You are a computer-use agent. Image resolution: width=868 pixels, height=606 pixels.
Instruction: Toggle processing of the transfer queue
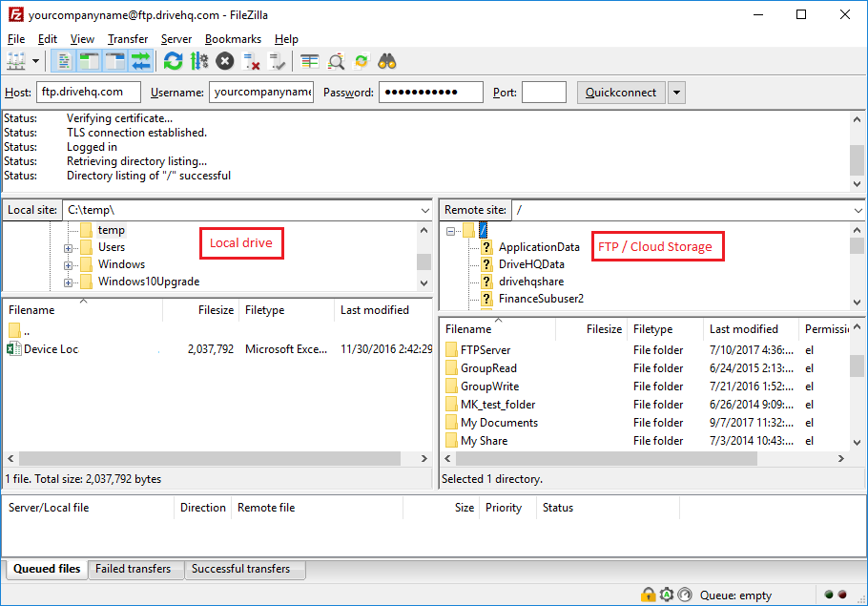click(199, 61)
